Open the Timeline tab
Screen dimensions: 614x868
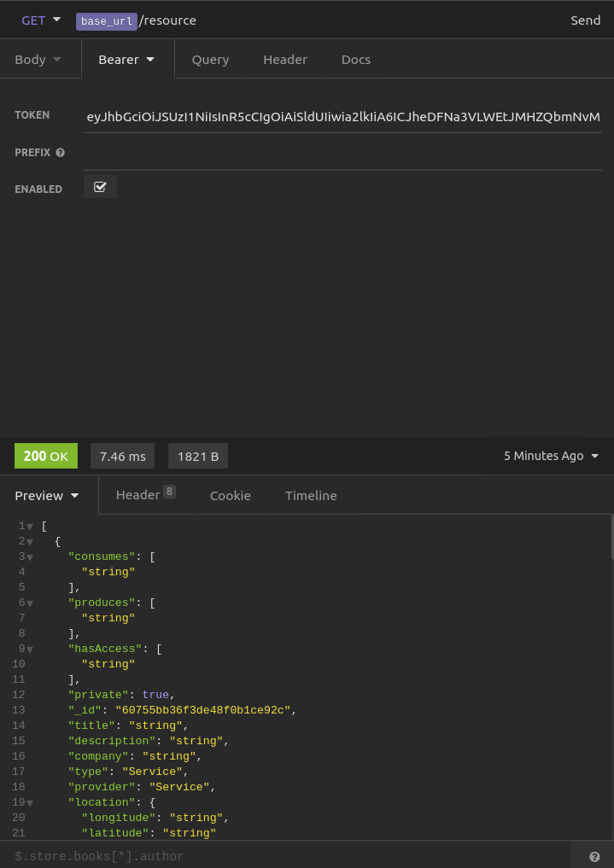click(311, 495)
